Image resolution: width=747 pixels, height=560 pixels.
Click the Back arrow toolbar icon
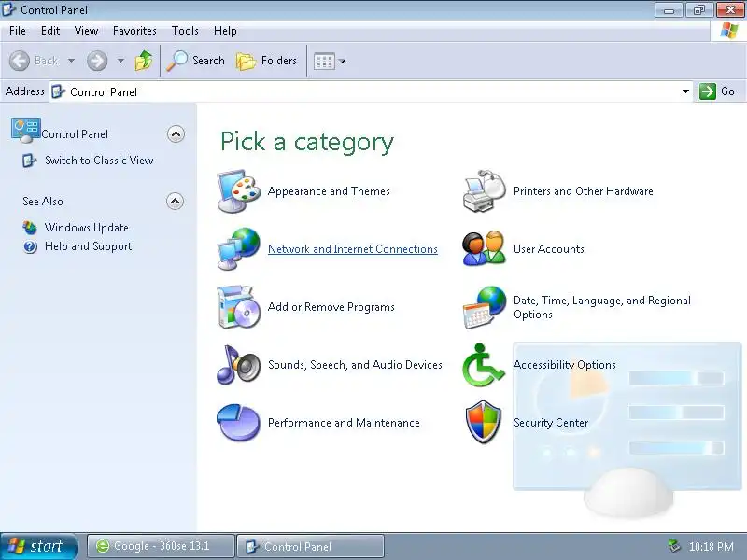coord(20,61)
